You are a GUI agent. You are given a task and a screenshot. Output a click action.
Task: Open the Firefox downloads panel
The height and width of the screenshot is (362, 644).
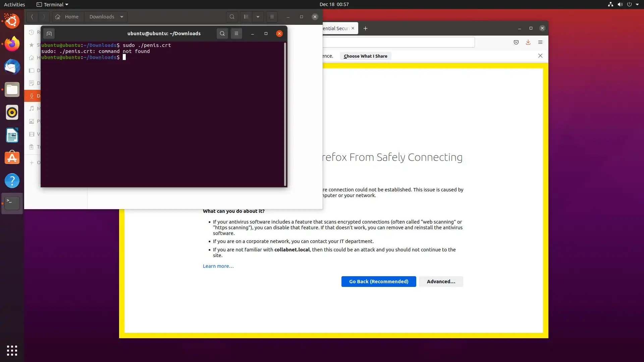(528, 42)
